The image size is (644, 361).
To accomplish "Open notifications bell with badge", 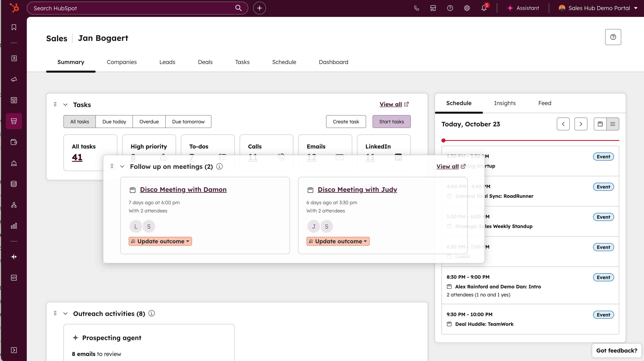I will coord(484,8).
